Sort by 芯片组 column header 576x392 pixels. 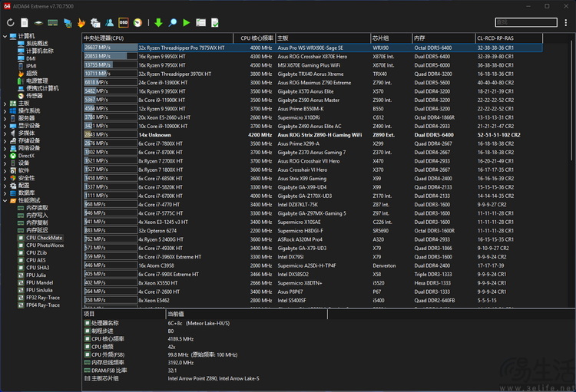(x=391, y=38)
